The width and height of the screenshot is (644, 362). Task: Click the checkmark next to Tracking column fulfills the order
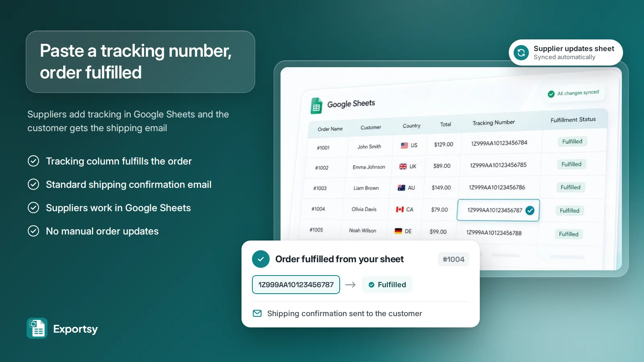pos(33,161)
